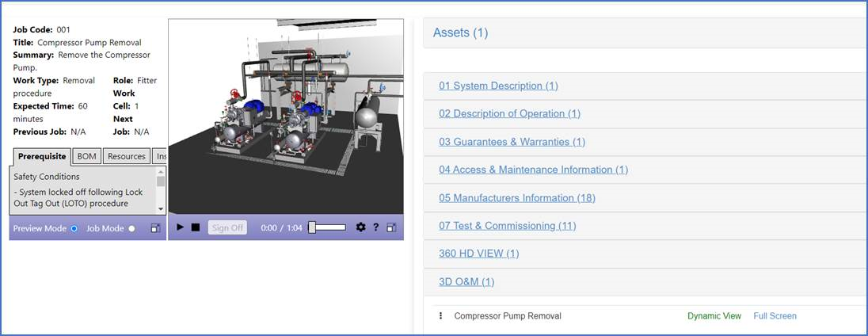Viewport: 868px width, 336px height.
Task: Open the Resources tab
Action: click(126, 157)
